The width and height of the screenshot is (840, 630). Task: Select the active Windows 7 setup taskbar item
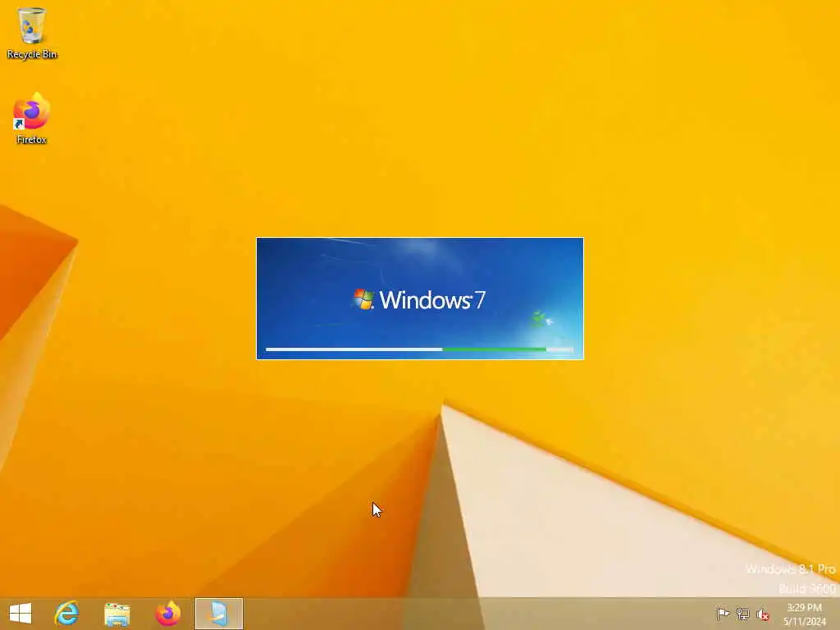click(218, 614)
